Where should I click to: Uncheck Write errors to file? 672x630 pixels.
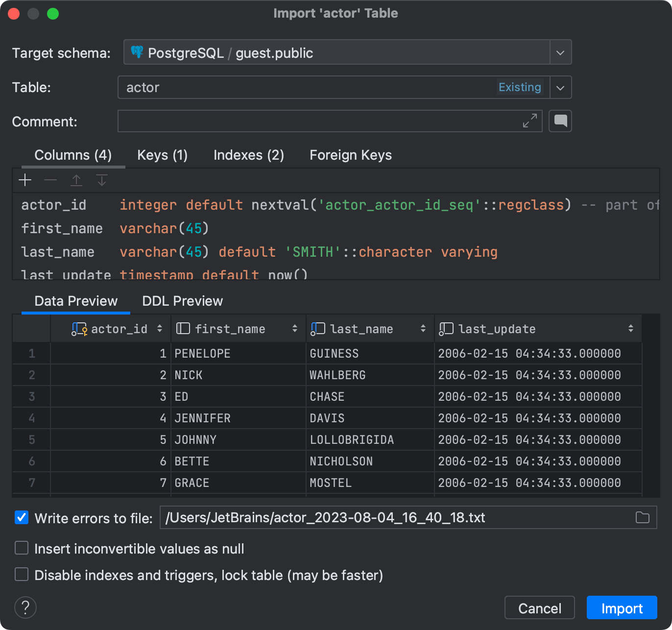click(21, 517)
